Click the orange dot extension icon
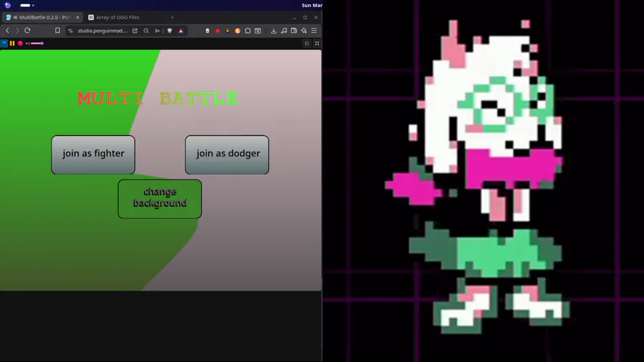Viewport: 644px width, 362px height. pos(228,31)
